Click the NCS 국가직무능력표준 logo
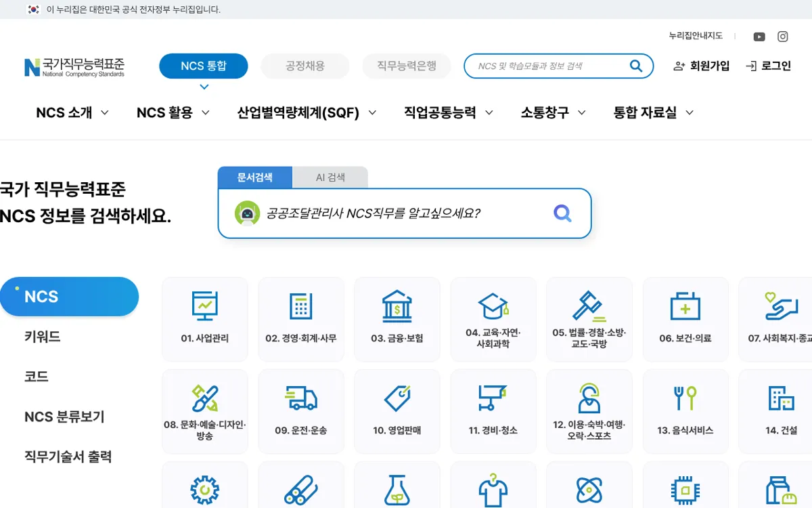 [x=74, y=66]
